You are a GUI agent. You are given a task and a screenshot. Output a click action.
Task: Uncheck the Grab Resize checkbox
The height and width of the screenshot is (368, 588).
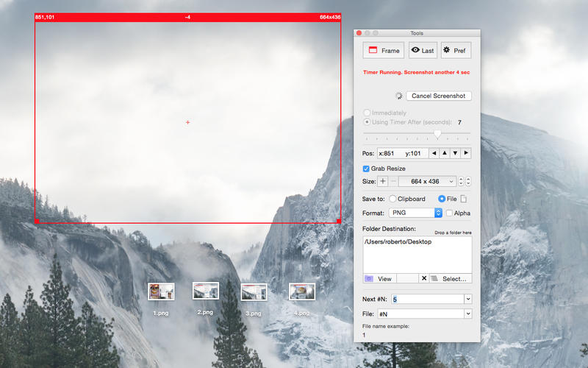[367, 169]
